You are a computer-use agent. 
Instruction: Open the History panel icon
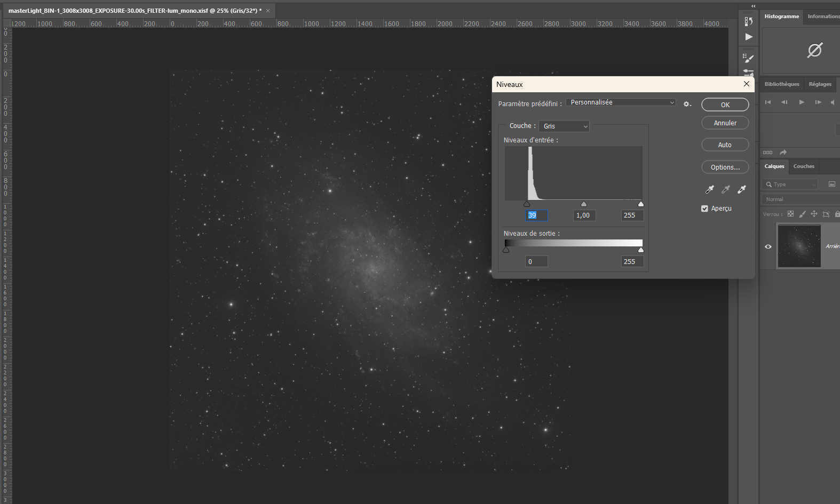coord(749,21)
